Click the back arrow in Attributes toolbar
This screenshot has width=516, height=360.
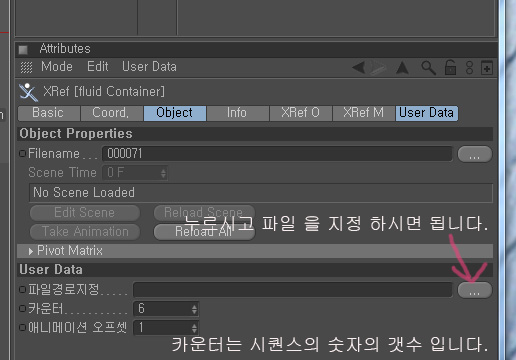coord(358,68)
